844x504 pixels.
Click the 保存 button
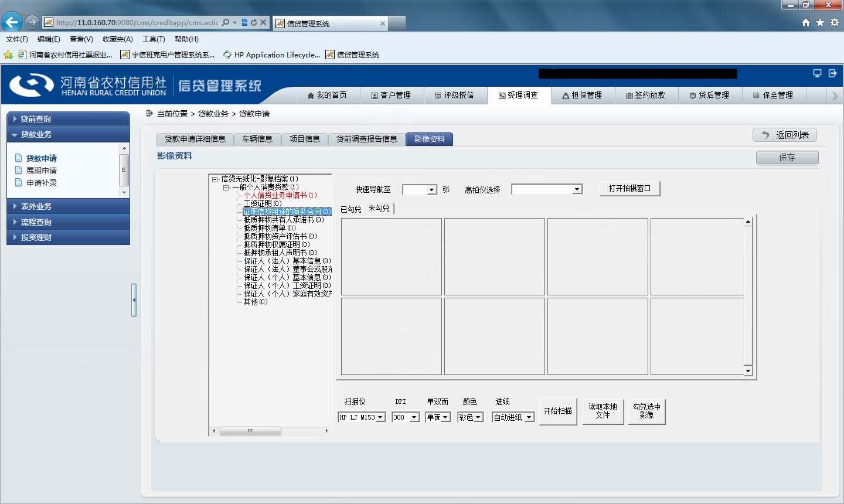point(787,157)
